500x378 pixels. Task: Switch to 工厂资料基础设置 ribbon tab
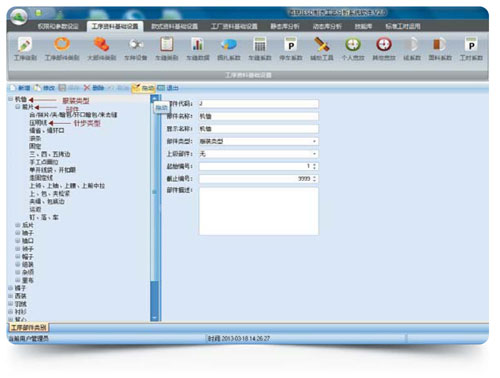pos(234,26)
